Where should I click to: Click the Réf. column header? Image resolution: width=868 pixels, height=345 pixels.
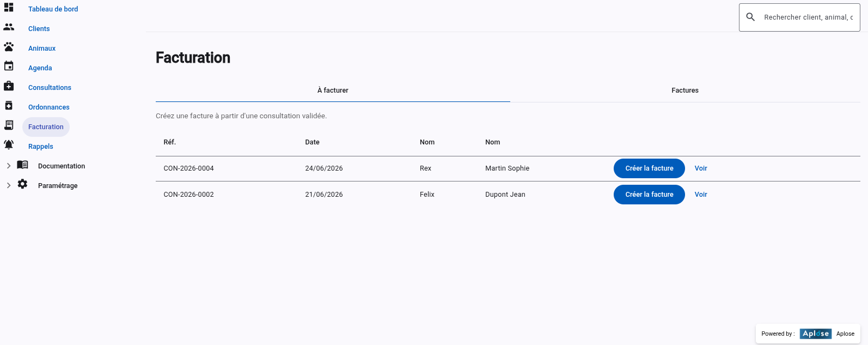(169, 142)
